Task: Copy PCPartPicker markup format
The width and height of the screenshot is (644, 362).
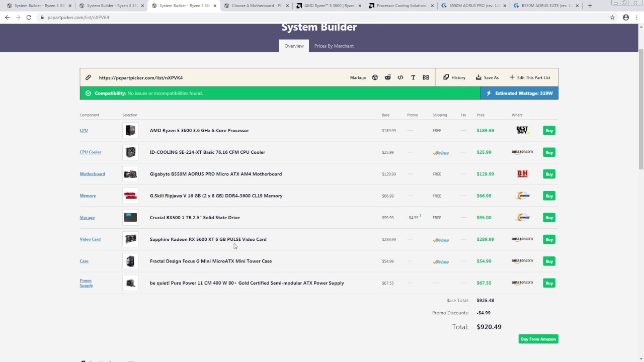Action: point(375,77)
